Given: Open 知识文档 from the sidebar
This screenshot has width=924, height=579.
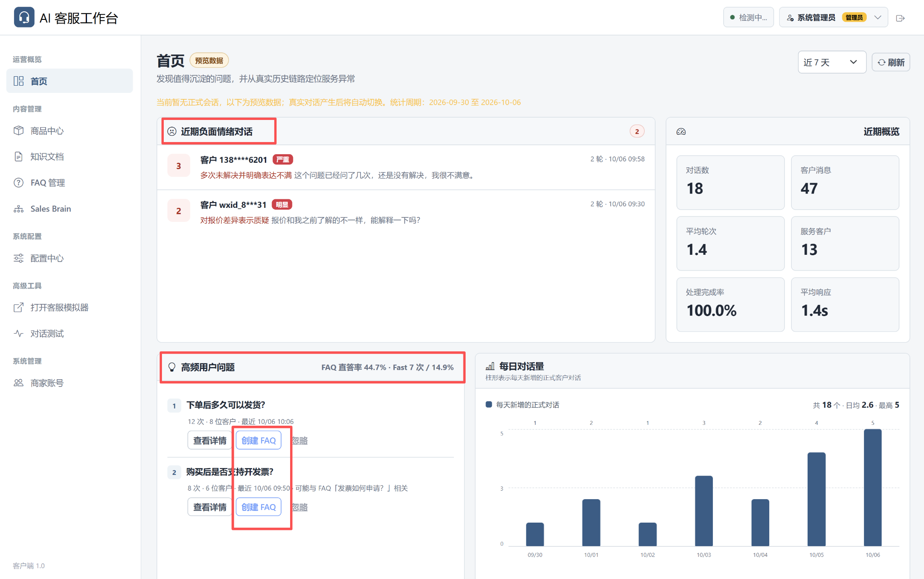Looking at the screenshot, I should click(x=69, y=156).
